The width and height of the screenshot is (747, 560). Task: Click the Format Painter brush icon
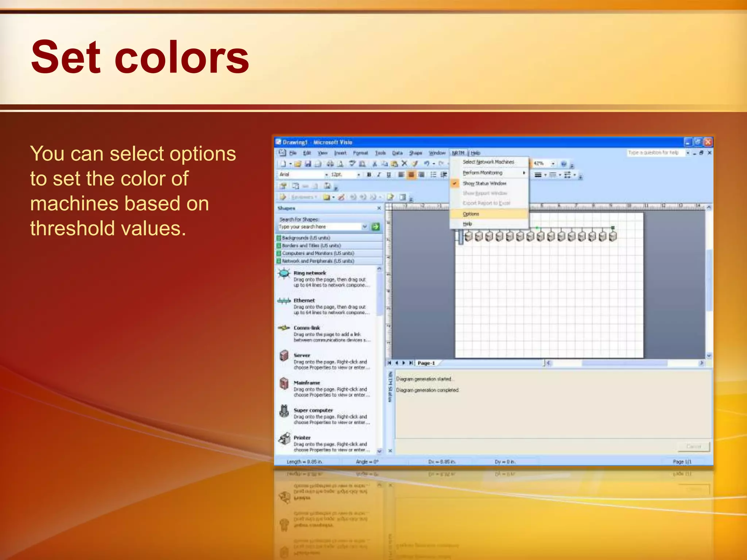414,164
